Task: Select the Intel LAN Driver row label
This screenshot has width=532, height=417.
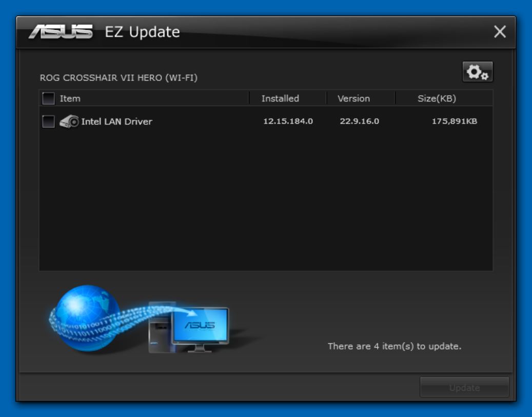Action: 117,122
